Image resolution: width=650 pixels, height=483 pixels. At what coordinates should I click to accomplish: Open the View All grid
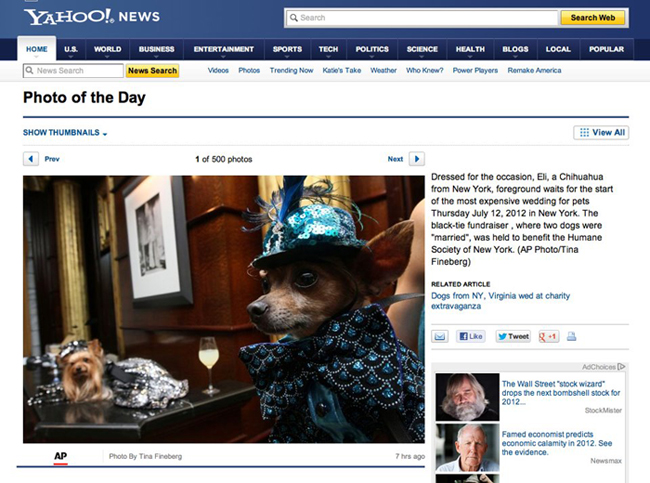tap(601, 132)
